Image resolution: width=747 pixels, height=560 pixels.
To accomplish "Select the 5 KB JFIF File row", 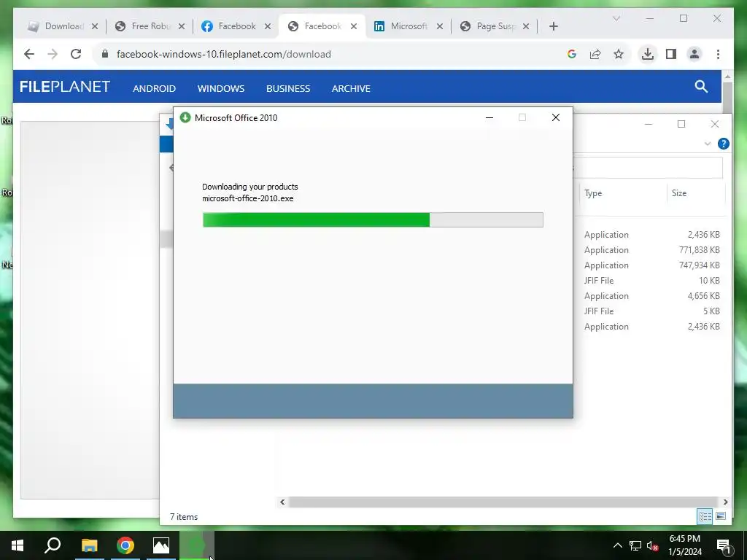I will click(x=651, y=311).
